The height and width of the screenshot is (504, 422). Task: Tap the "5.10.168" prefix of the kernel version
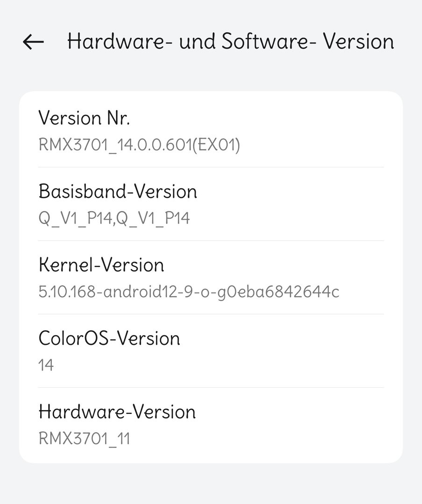(x=67, y=292)
